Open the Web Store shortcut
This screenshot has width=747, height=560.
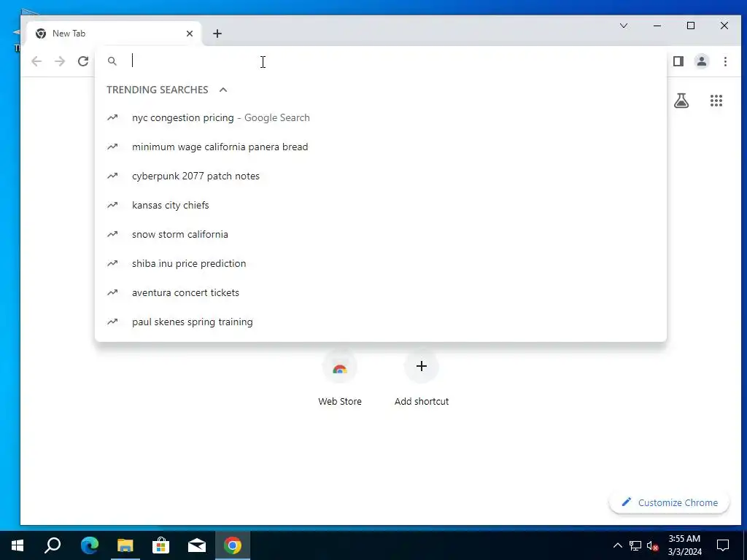[340, 378]
